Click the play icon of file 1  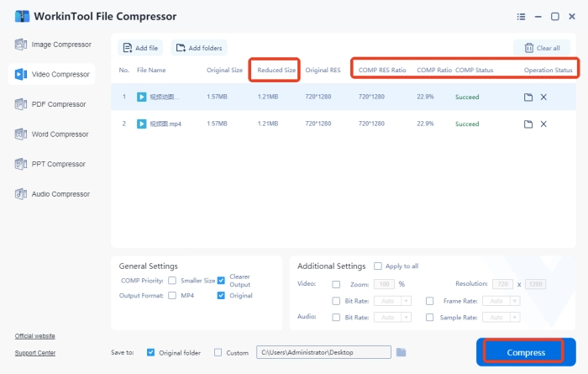coord(141,97)
